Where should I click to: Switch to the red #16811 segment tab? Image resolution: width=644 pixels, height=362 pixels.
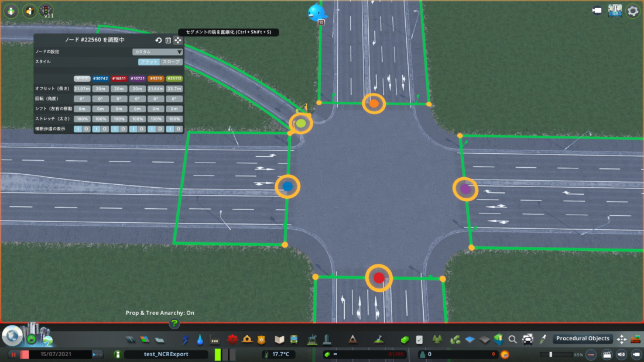pos(118,78)
